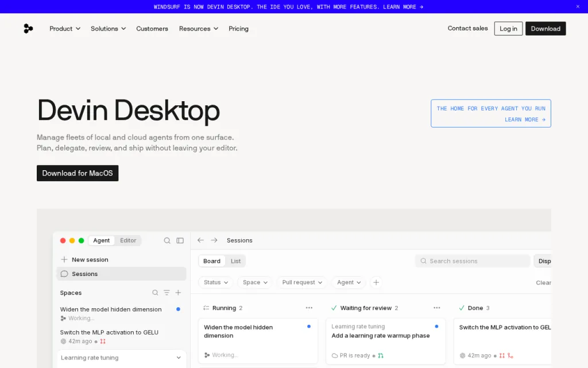Open the Agent filter dropdown
This screenshot has width=588, height=368.
pyautogui.click(x=349, y=282)
